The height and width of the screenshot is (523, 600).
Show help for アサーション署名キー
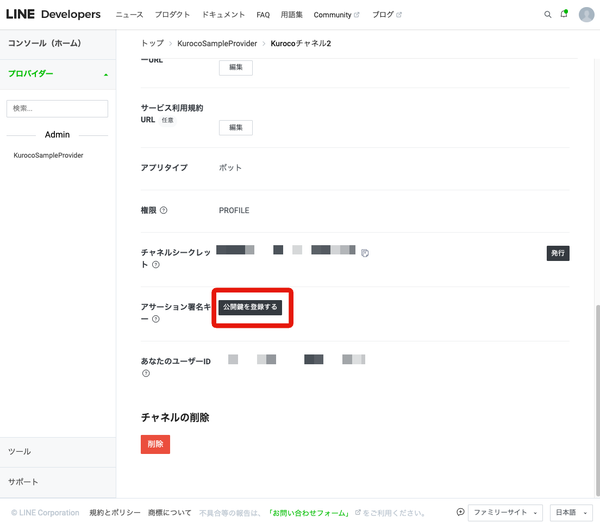tap(156, 319)
